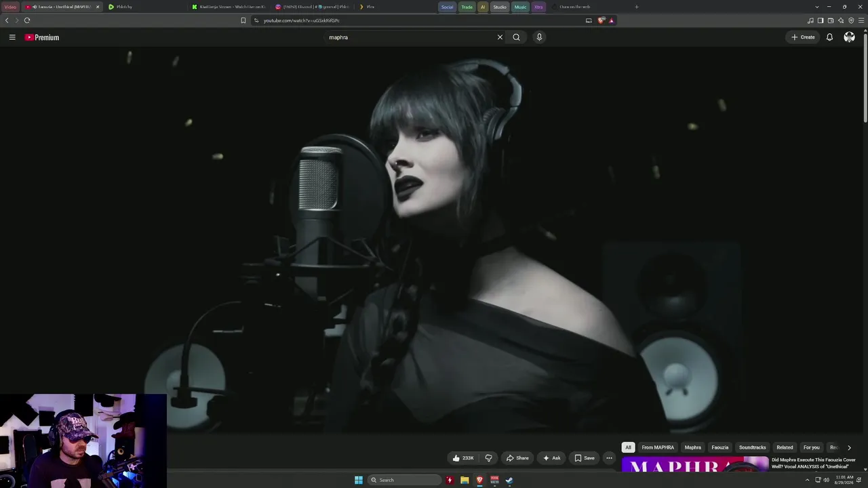Open the YouTube account avatar menu

[849, 37]
